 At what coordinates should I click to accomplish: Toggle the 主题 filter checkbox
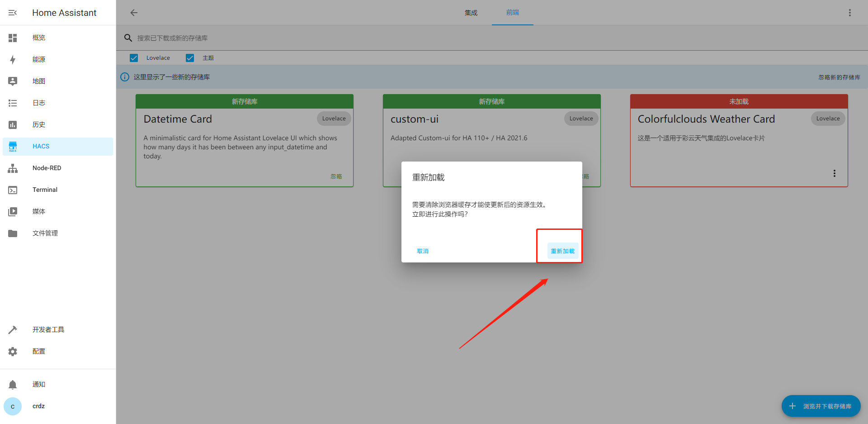pyautogui.click(x=190, y=58)
